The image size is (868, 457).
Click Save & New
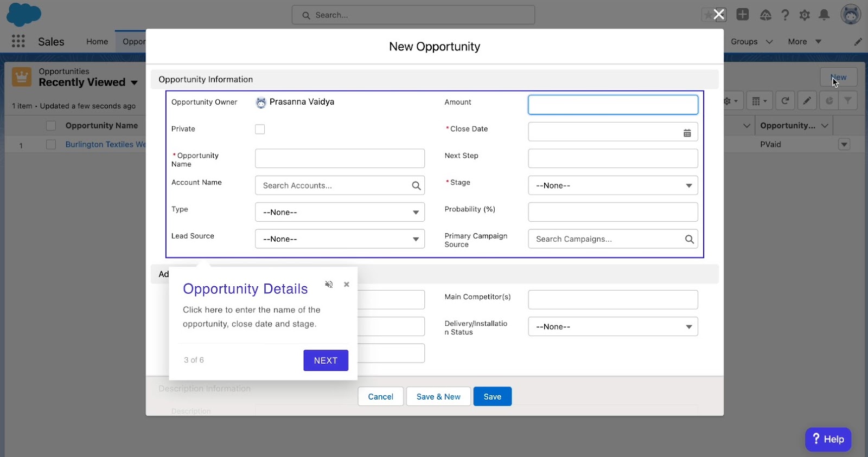click(438, 397)
